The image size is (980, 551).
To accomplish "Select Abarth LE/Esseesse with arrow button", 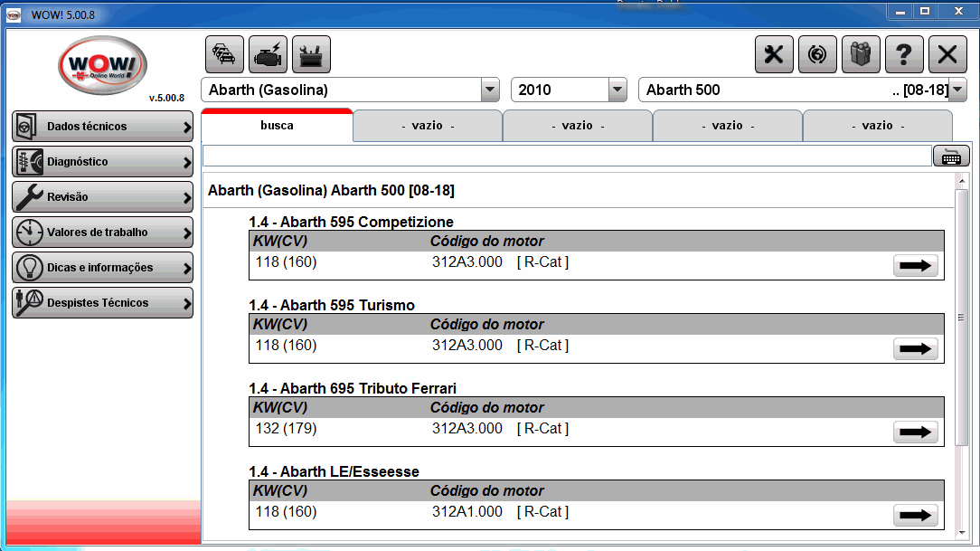I will tap(916, 516).
